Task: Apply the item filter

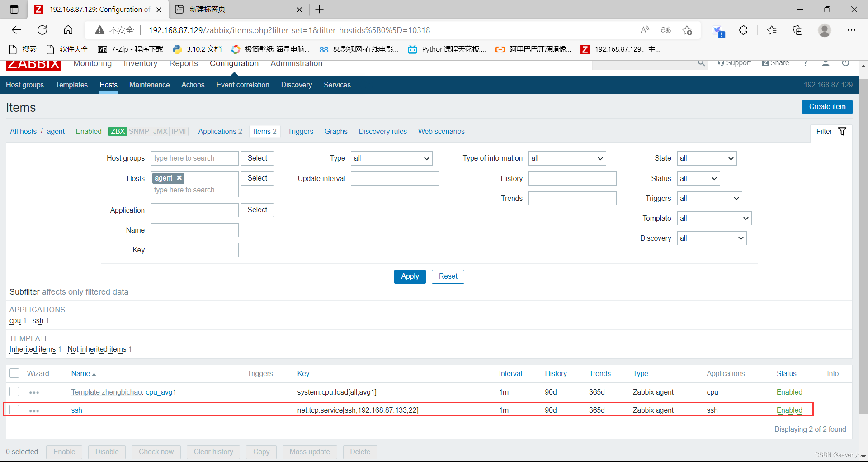Action: pyautogui.click(x=410, y=276)
